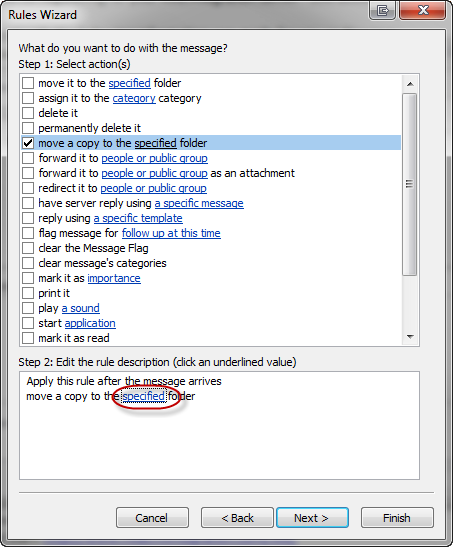Select the 'print it' action text
This screenshot has width=453, height=547.
[54, 293]
